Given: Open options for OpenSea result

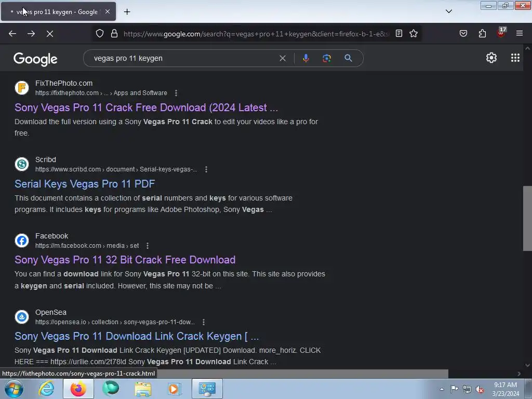Looking at the screenshot, I should pyautogui.click(x=203, y=322).
